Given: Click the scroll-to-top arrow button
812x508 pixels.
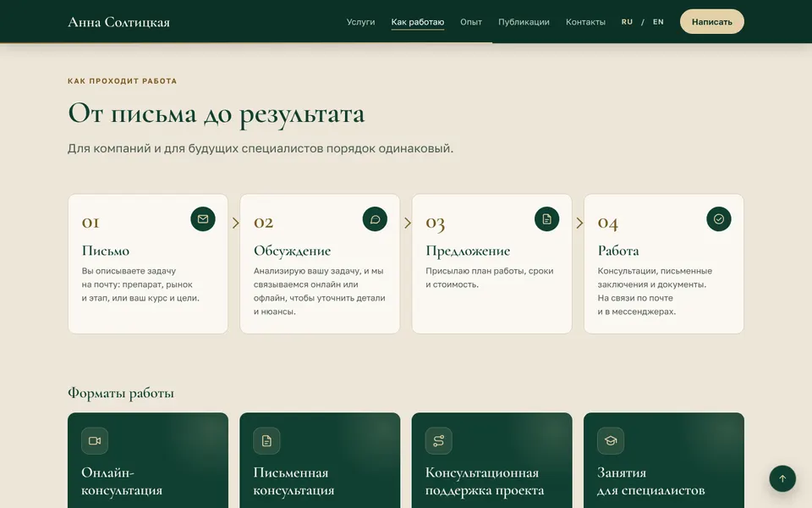Looking at the screenshot, I should pos(782,478).
